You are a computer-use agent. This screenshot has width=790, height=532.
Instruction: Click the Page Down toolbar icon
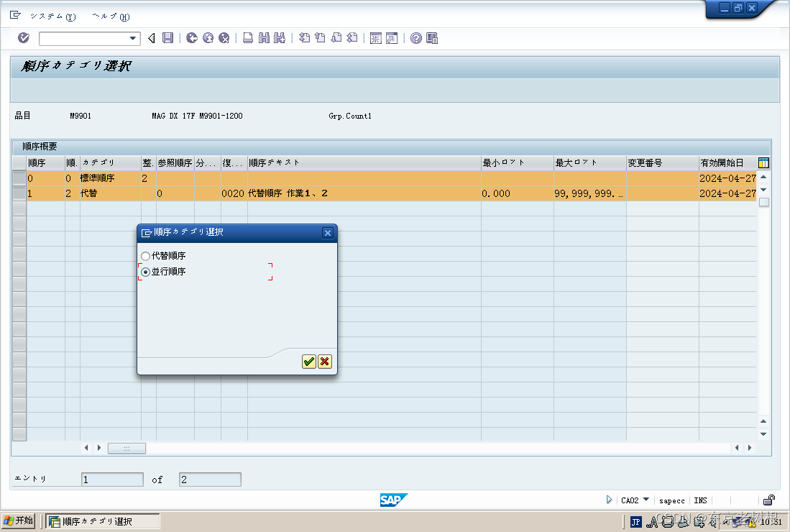tap(335, 37)
